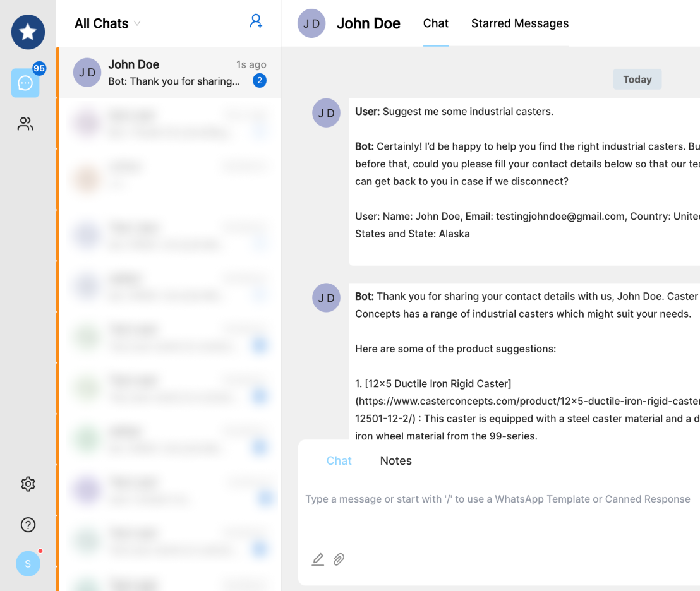The image size is (700, 591).
Task: Click the Today date label
Action: [x=637, y=80]
